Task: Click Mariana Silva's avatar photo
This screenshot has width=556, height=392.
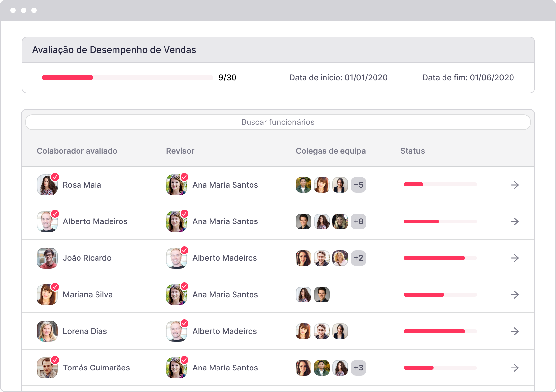Action: point(47,295)
